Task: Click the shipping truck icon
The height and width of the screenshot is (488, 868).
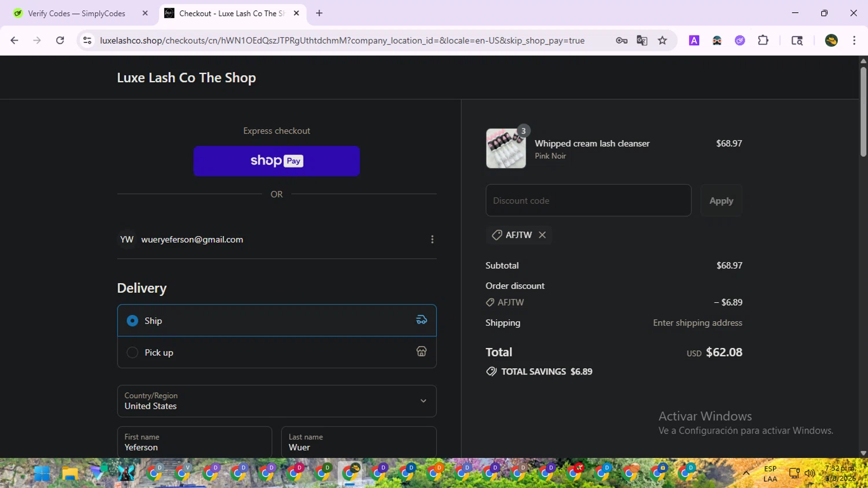Action: pyautogui.click(x=421, y=320)
